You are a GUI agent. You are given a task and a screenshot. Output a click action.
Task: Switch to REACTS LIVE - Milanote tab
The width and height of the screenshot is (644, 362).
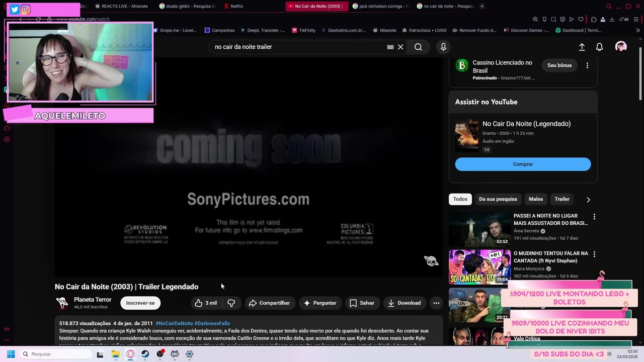(121, 6)
